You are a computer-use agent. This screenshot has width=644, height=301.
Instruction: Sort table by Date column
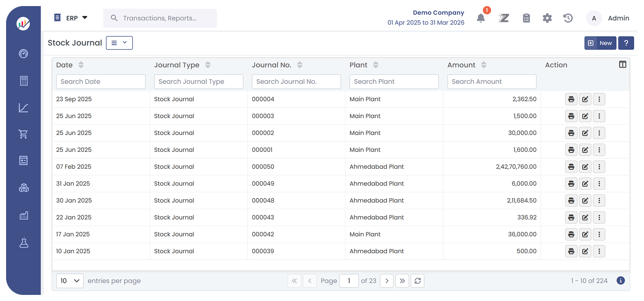tap(81, 65)
